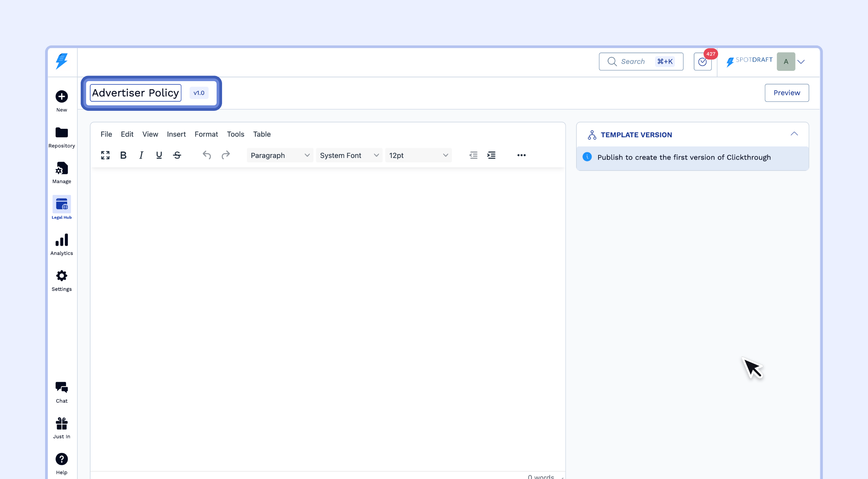Toggle fullscreen editor mode icon
Image resolution: width=868 pixels, height=479 pixels.
pyautogui.click(x=105, y=155)
